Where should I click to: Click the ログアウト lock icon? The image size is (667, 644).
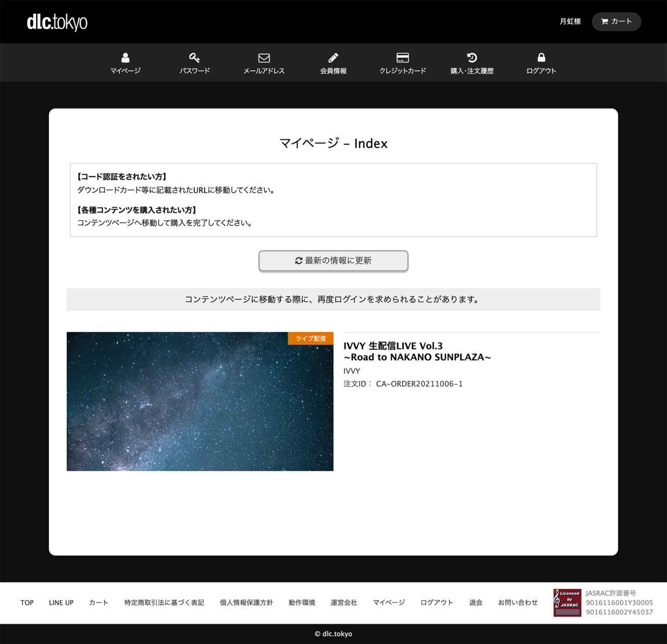(x=541, y=57)
